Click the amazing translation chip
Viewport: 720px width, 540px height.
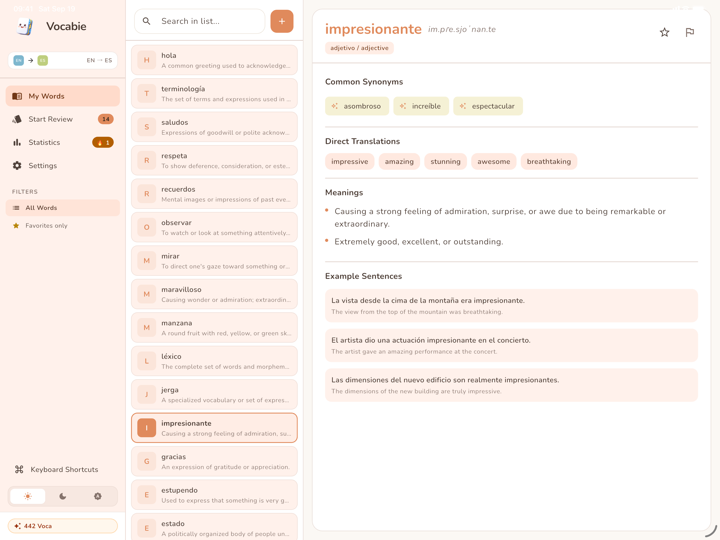tap(399, 162)
